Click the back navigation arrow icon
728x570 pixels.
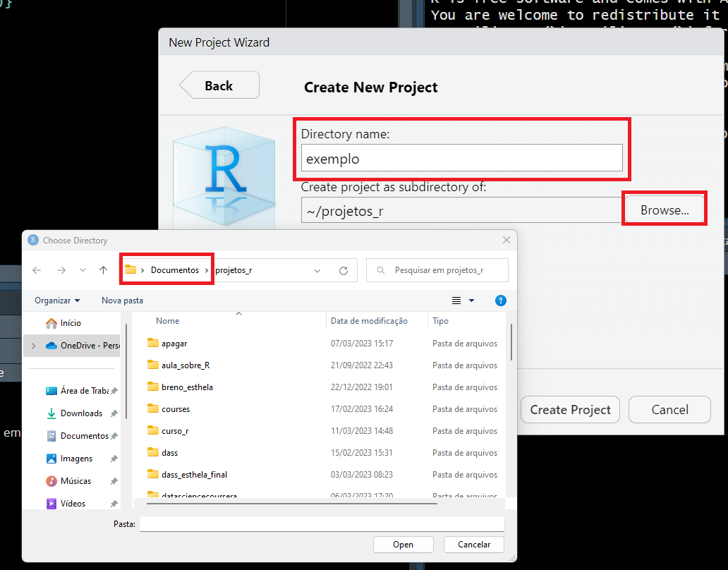[37, 270]
